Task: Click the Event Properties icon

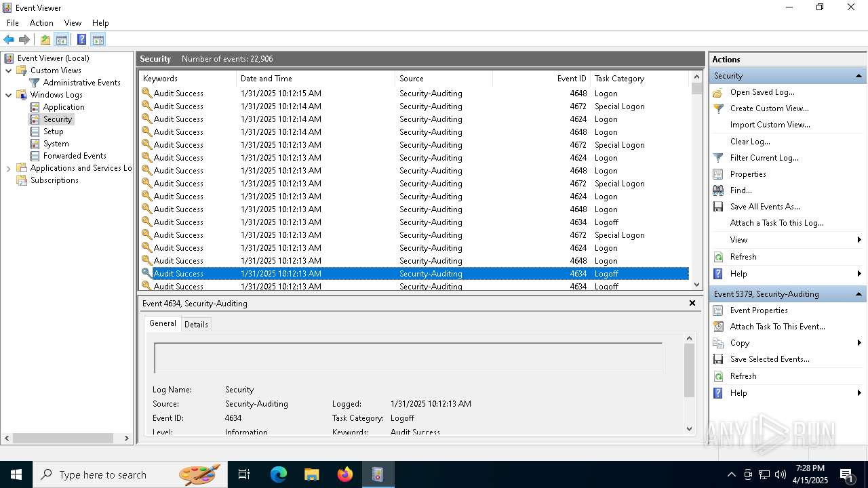Action: [718, 310]
